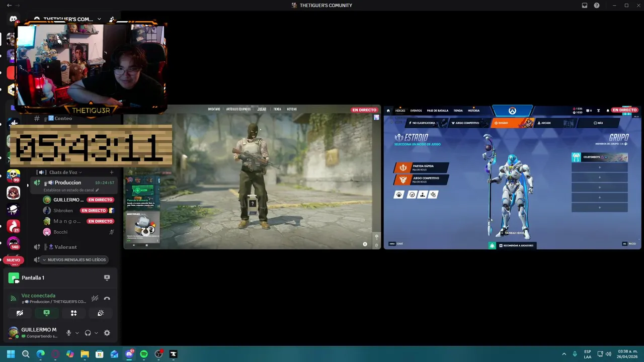
Task: Open the Overwatch stream thumbnail
Action: point(513,177)
